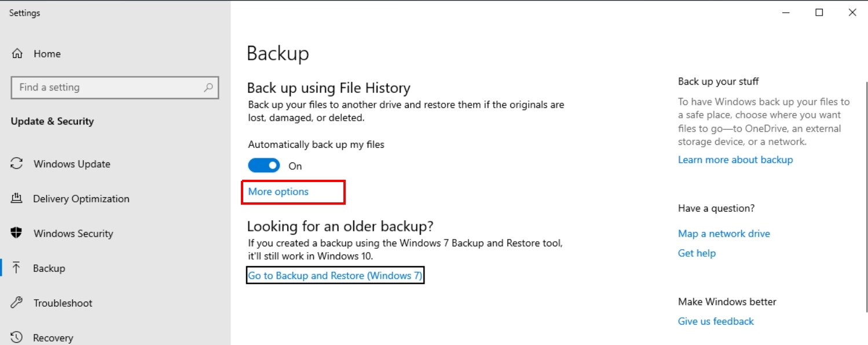Viewport: 868px width, 345px height.
Task: Open Troubleshoot using the wrench icon
Action: tap(17, 303)
